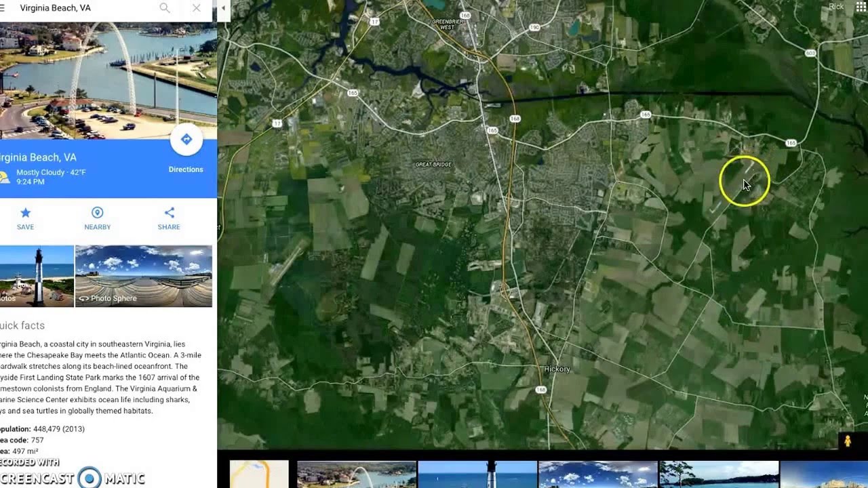This screenshot has height=488, width=868.
Task: Select the yellow Pegman Street View figure
Action: (x=847, y=441)
